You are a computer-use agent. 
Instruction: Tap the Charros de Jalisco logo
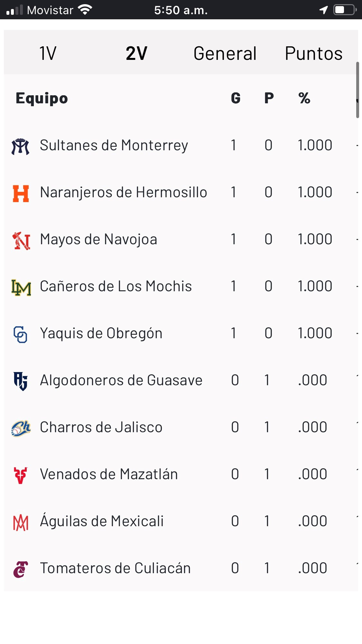(x=21, y=428)
